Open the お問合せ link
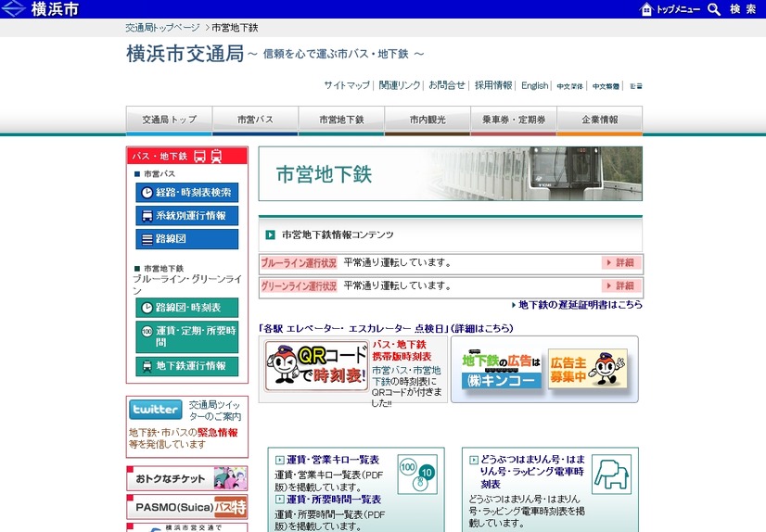Viewport: 766px width, 532px height. (446, 85)
